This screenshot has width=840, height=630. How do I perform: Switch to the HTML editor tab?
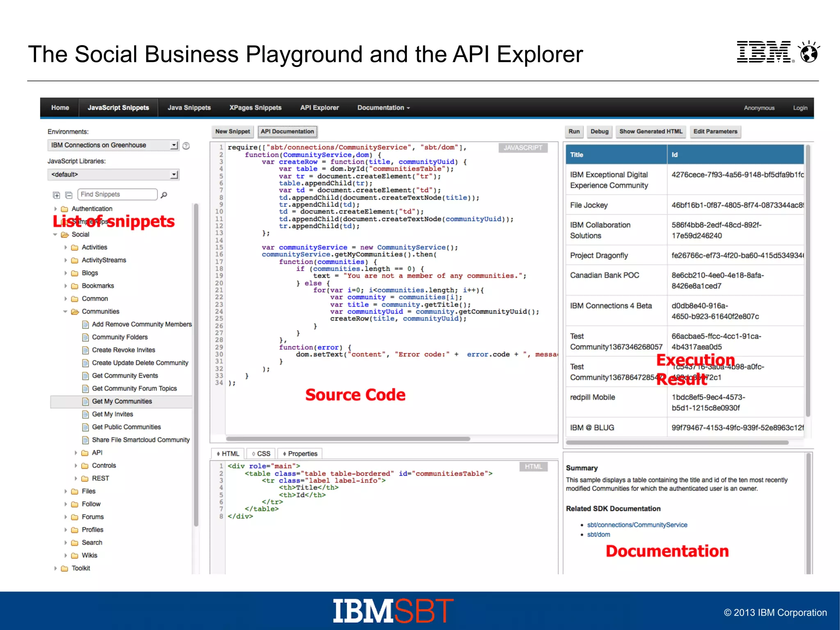coord(228,454)
